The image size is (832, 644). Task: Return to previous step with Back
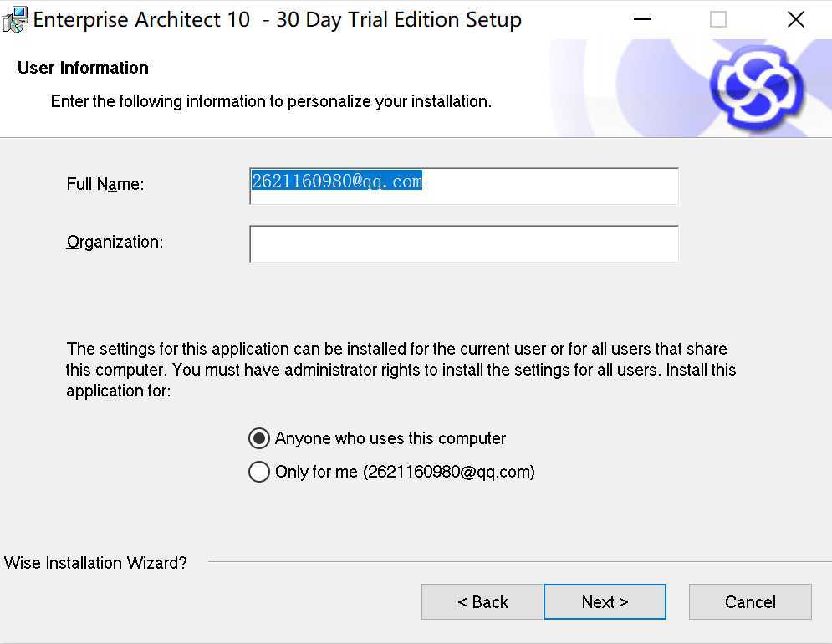pyautogui.click(x=482, y=602)
